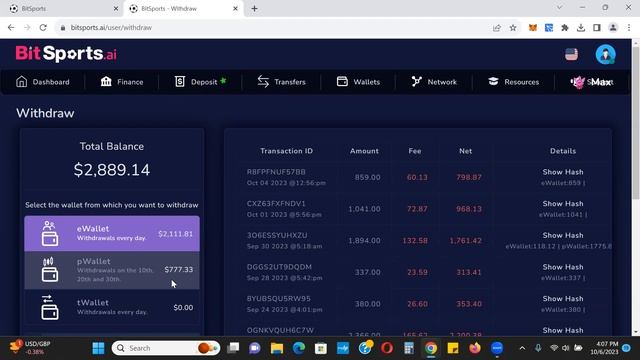Click the 1,894.00 amount cell
Viewport: 640px width, 360px height.
[364, 241]
